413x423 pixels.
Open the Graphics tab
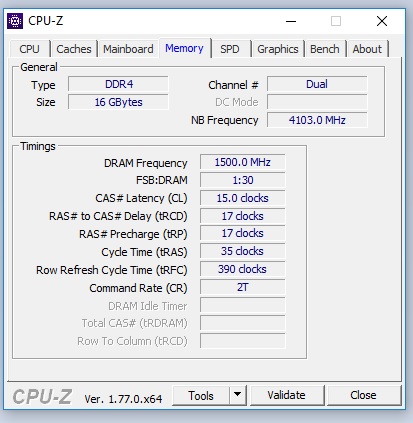coord(278,49)
